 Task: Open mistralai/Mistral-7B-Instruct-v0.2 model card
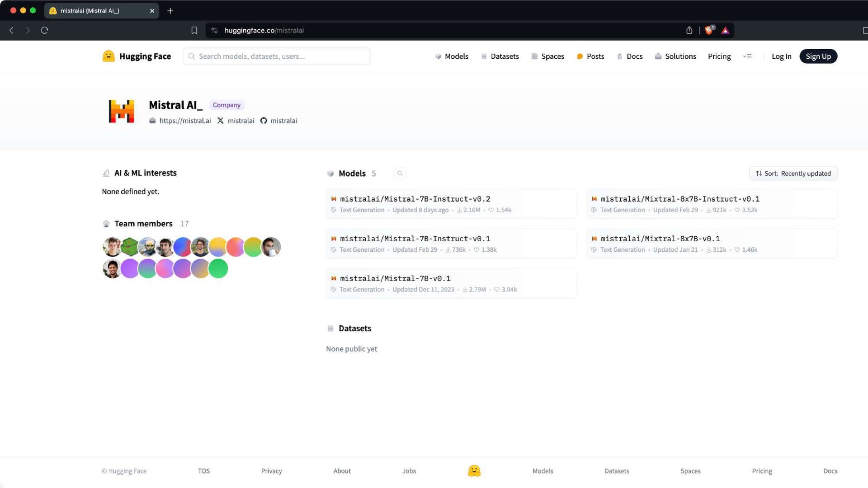click(451, 204)
